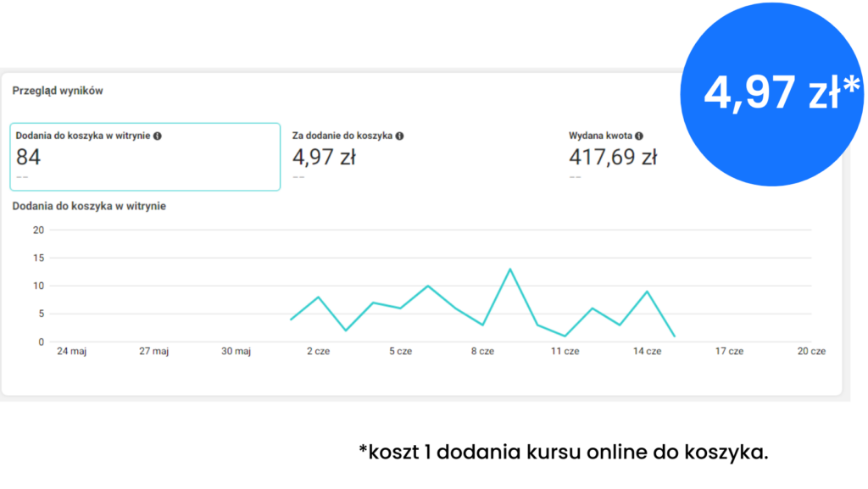The height and width of the screenshot is (489, 868).
Task: Click the chart line's final point after 14 cze
Action: (x=674, y=336)
